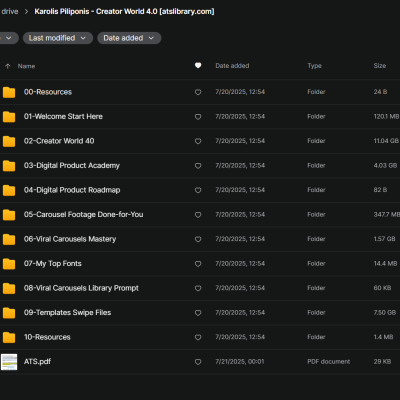Viewport: 400px width, 400px height.
Task: Select the 05-Carousel Footage Done-for-You name
Action: click(83, 214)
